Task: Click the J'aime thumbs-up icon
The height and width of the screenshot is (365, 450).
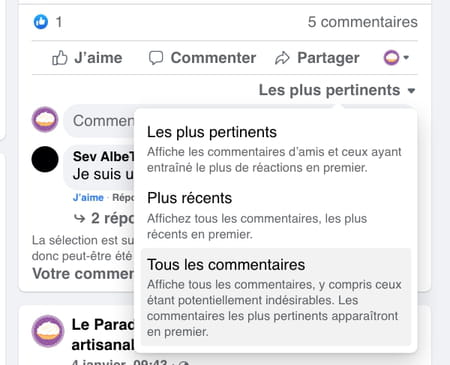Action: coord(60,58)
